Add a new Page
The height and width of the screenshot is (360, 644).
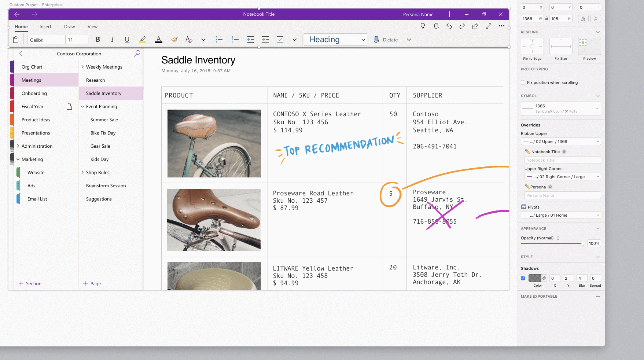(92, 283)
